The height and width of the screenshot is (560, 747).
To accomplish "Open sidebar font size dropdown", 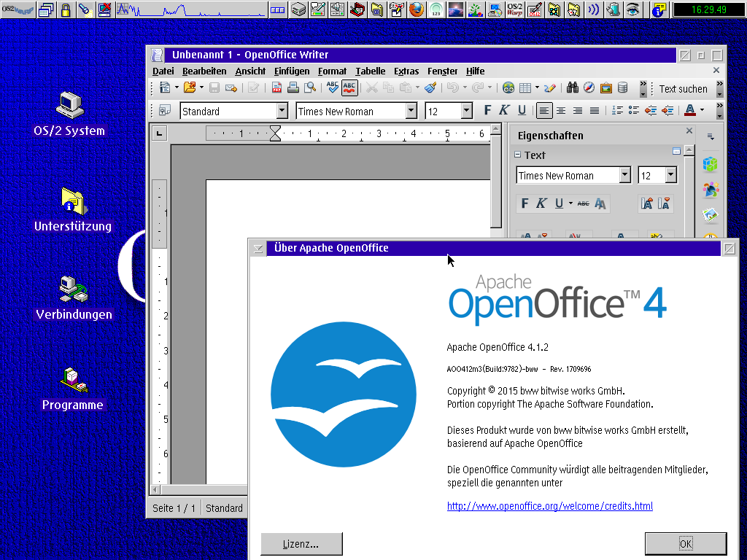I will tap(671, 175).
